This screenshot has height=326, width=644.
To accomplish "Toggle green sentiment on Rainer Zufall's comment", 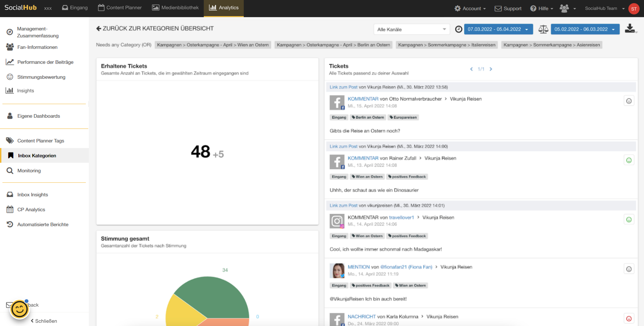I will (629, 160).
